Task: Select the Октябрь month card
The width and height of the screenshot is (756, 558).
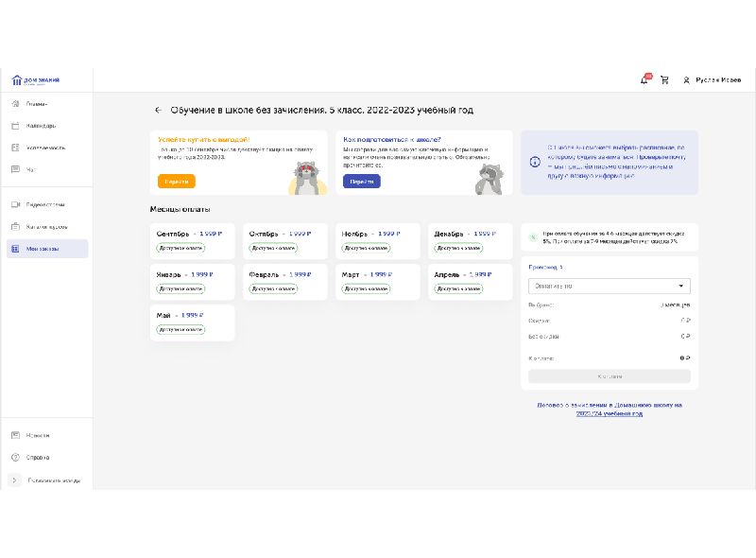Action: pyautogui.click(x=285, y=241)
